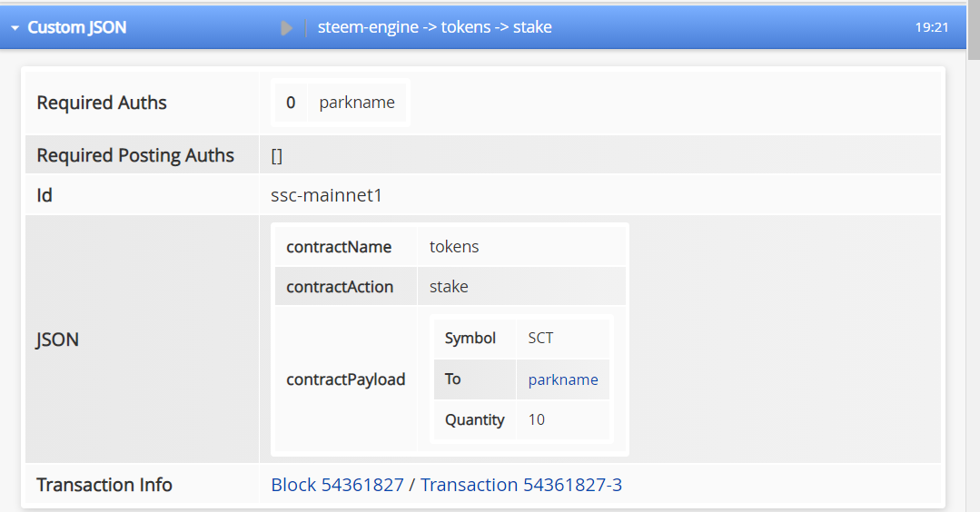The width and height of the screenshot is (980, 512).
Task: Click steem-engine -> tokens -> stake summary text
Action: (434, 27)
